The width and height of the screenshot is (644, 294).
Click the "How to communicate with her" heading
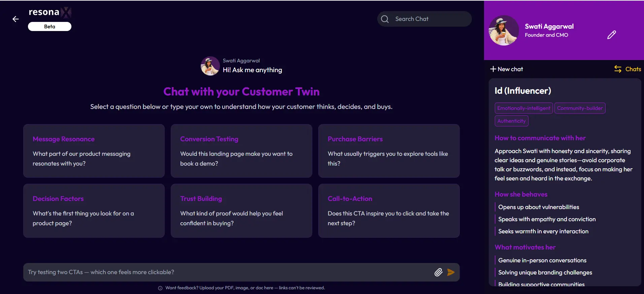pos(540,138)
